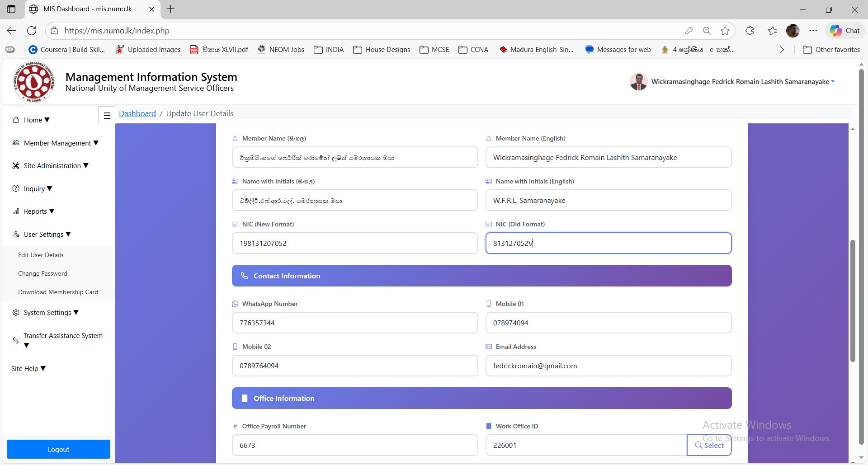This screenshot has height=465, width=868.
Task: Click the browser refresh icon
Action: [x=32, y=31]
